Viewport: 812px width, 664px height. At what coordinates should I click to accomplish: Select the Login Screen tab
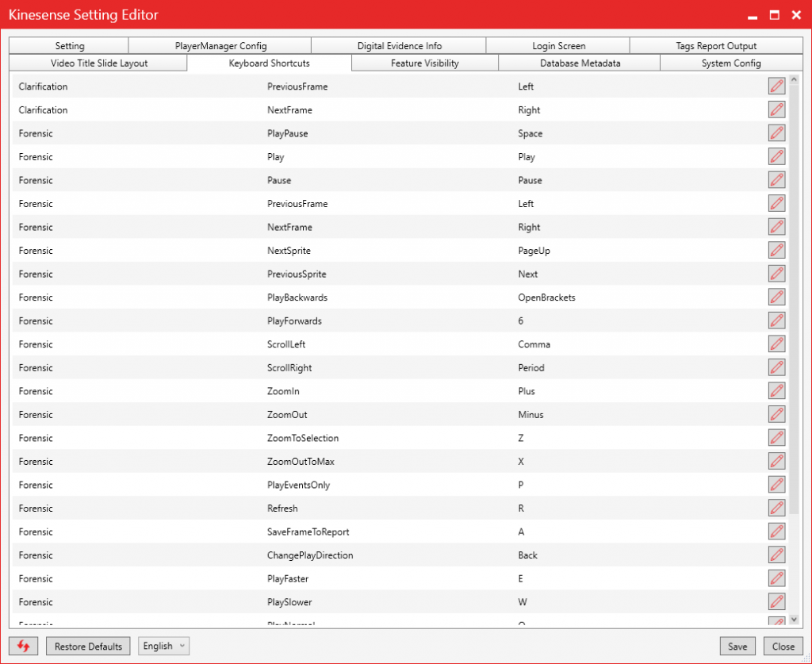[559, 45]
